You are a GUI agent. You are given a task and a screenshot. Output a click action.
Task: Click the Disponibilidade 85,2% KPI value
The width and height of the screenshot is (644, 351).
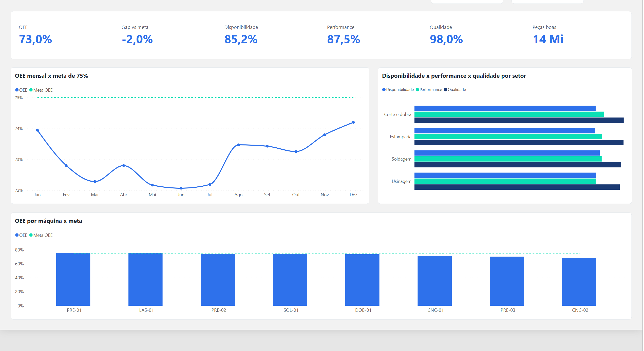click(241, 40)
